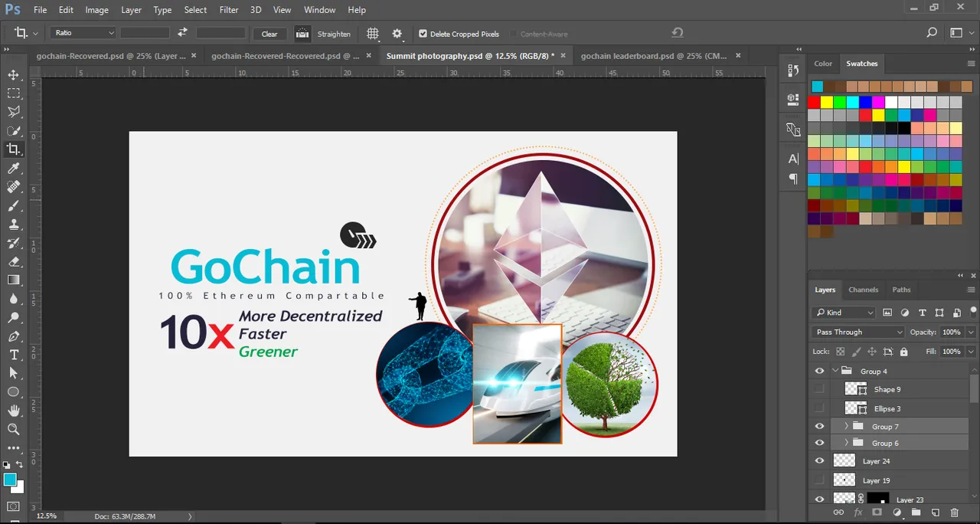
Task: Link layers chain icon
Action: pyautogui.click(x=838, y=512)
